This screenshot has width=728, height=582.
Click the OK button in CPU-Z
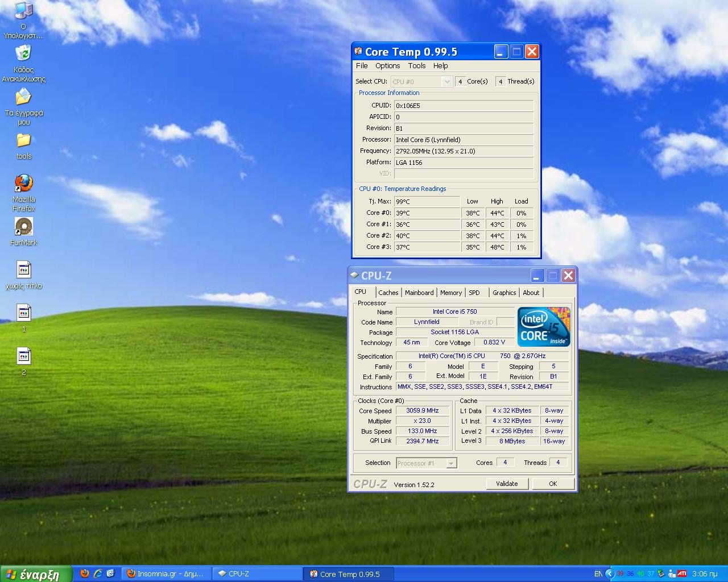click(x=553, y=484)
